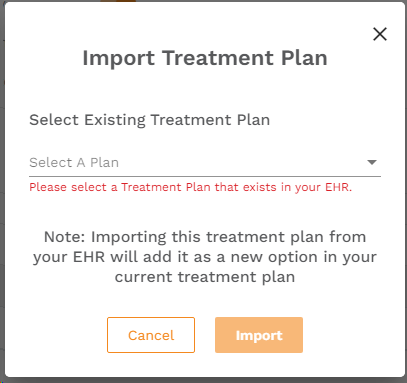Click the Select A Plan placeholder text
Viewport: 407px width, 383px height.
pyautogui.click(x=74, y=163)
